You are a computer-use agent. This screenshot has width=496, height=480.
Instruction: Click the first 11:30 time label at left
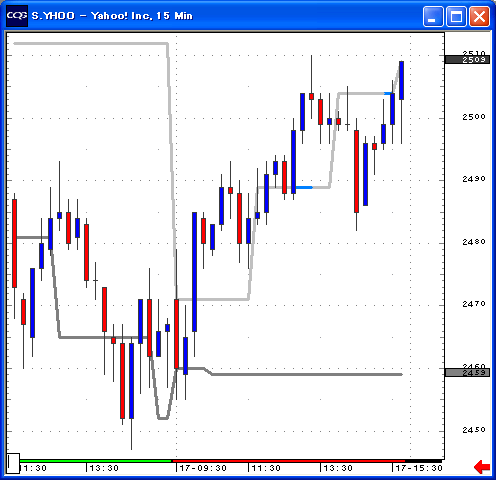point(33,468)
